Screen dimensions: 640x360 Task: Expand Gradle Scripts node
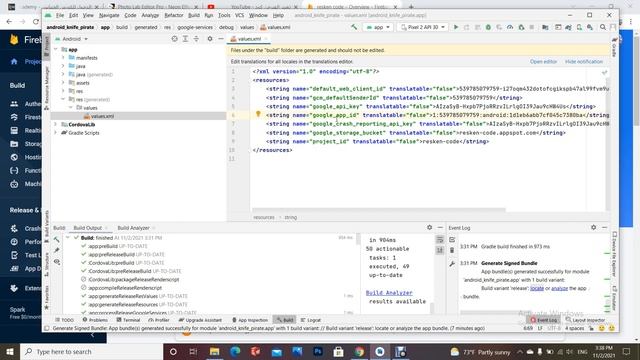pos(56,133)
